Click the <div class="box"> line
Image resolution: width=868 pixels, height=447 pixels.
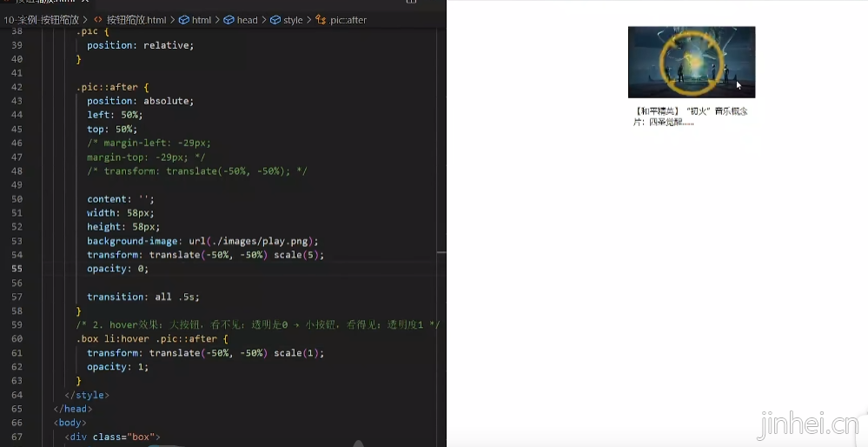(112, 437)
